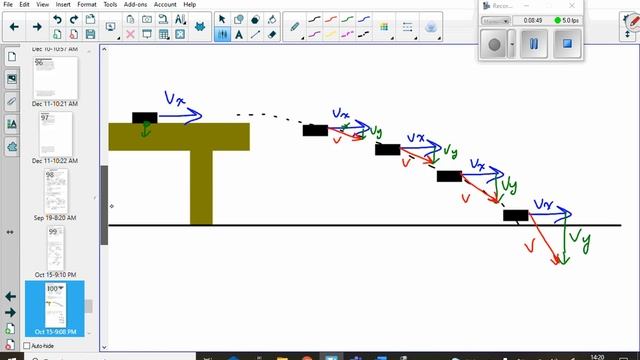
Task: Select the Pens tool
Action: (x=222, y=34)
